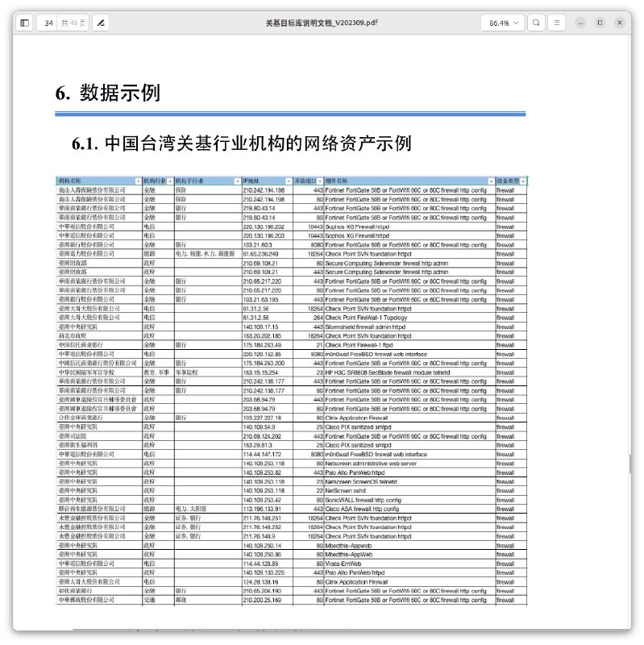
Task: Click the filter arrow in 组件名称 header
Action: pyautogui.click(x=491, y=181)
